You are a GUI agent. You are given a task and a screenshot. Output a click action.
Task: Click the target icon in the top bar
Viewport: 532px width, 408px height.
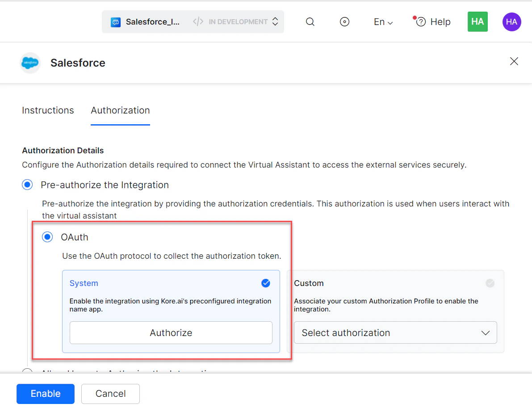[344, 21]
